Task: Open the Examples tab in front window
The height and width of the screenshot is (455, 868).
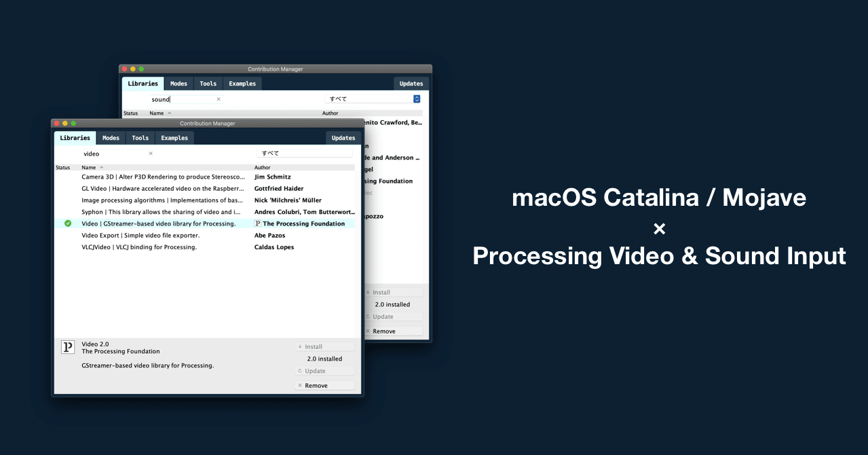Action: [x=174, y=138]
